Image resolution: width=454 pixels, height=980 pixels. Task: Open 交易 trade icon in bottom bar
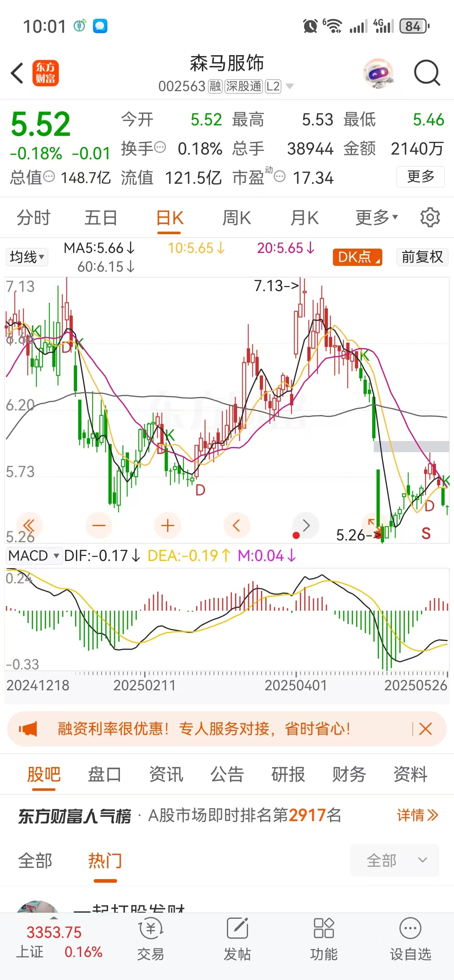coord(151,939)
